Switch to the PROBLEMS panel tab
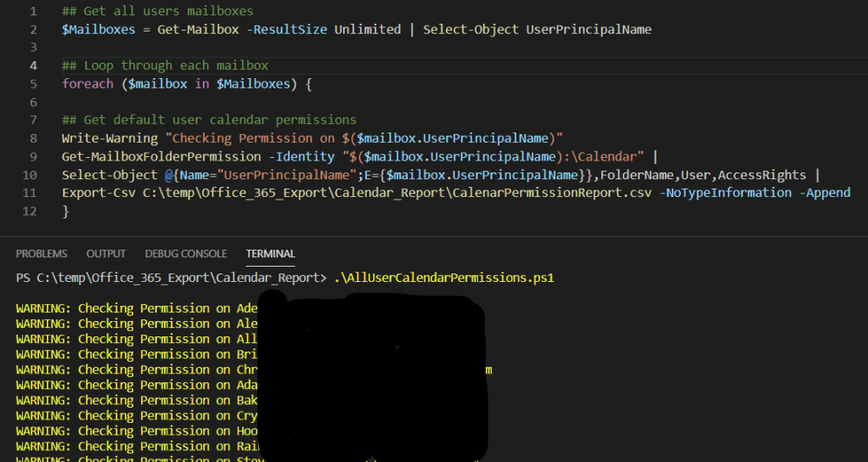868x462 pixels. pos(42,253)
